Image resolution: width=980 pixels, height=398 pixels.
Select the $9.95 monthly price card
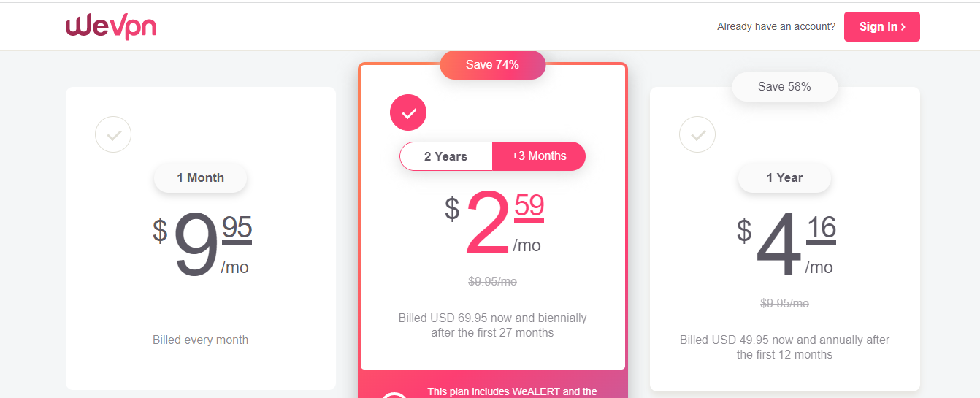coord(201,238)
